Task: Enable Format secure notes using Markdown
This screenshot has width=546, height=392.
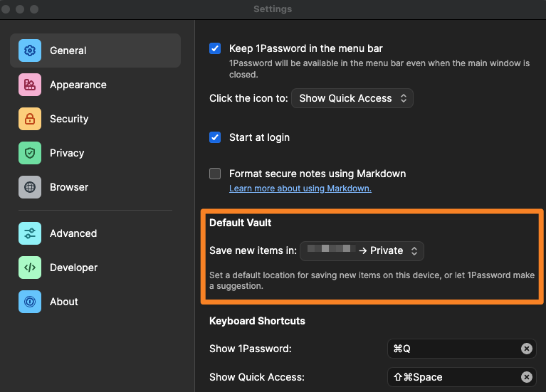Action: click(215, 174)
